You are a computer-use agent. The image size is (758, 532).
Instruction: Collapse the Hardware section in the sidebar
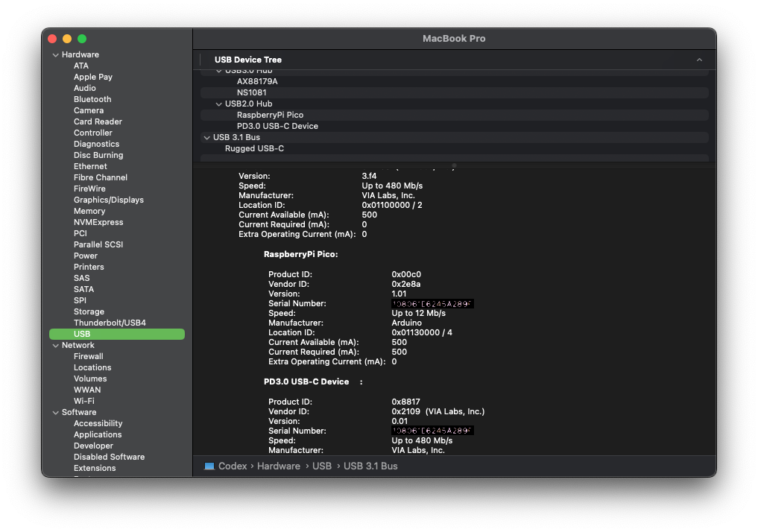(55, 55)
